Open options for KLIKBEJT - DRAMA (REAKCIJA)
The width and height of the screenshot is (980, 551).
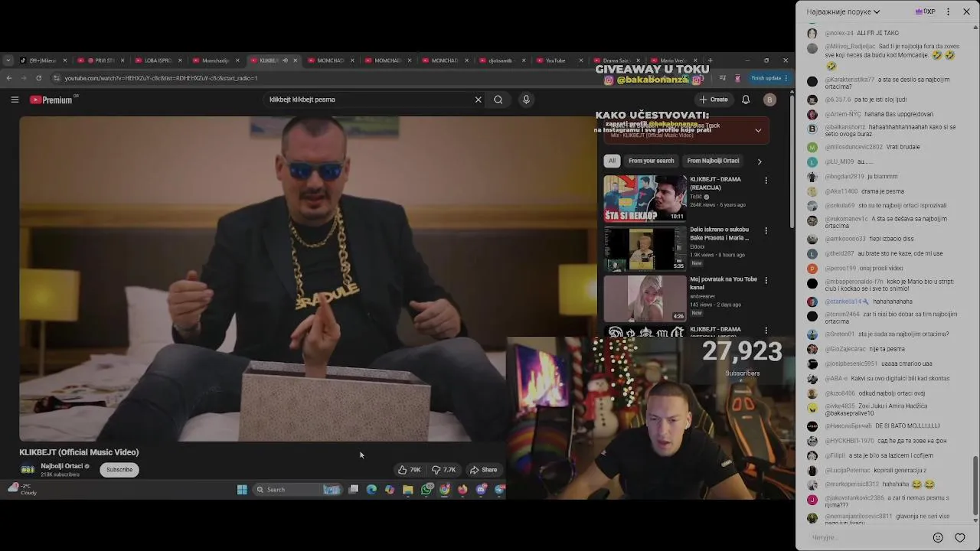[766, 181]
